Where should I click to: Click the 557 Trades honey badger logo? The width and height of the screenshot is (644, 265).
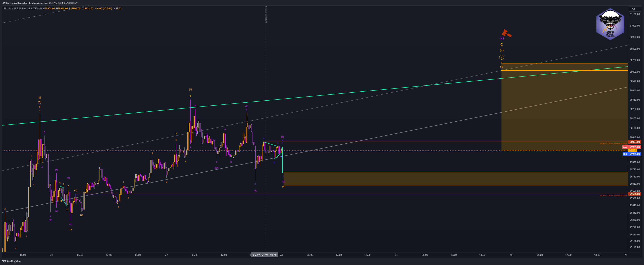[x=610, y=24]
